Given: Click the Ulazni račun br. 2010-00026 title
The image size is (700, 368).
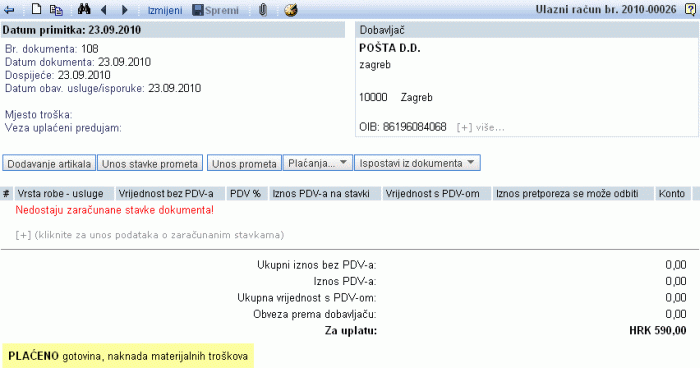Looking at the screenshot, I should [606, 9].
